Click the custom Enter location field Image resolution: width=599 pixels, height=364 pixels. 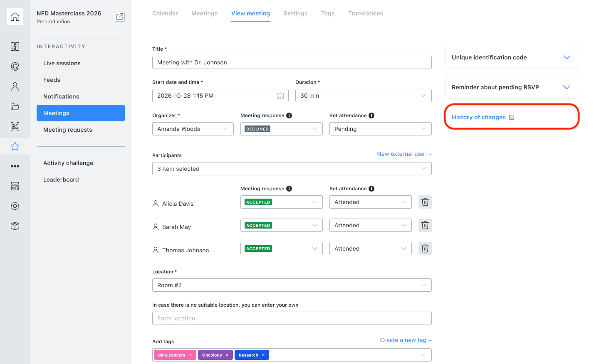coord(292,318)
